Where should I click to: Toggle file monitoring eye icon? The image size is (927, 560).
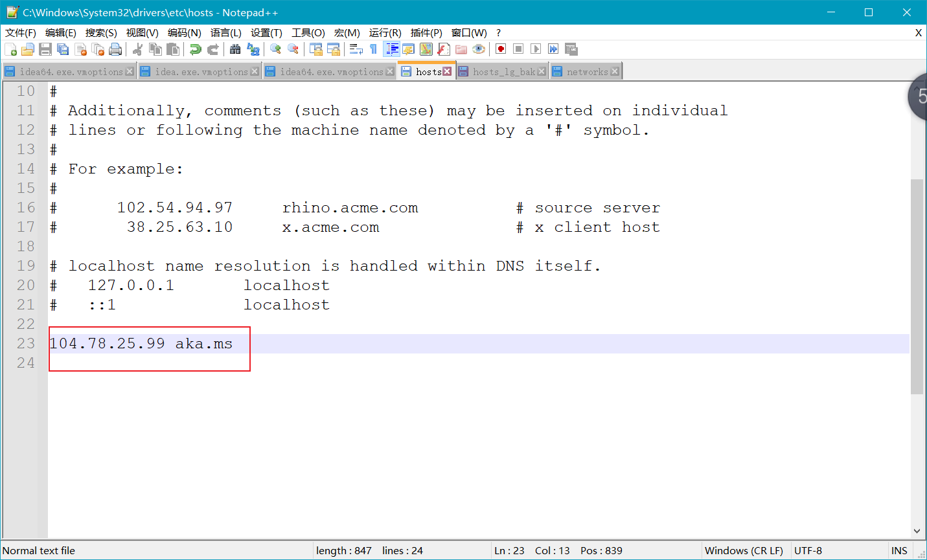coord(479,49)
